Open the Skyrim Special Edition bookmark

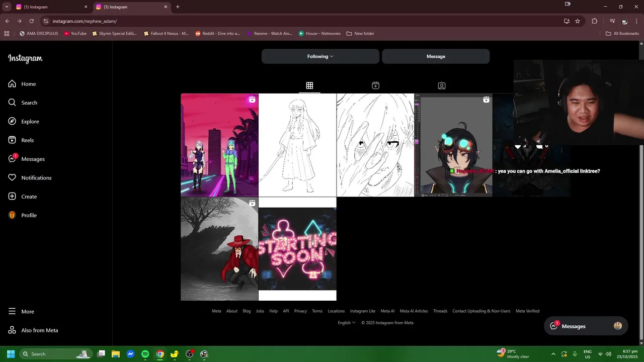pyautogui.click(x=114, y=34)
